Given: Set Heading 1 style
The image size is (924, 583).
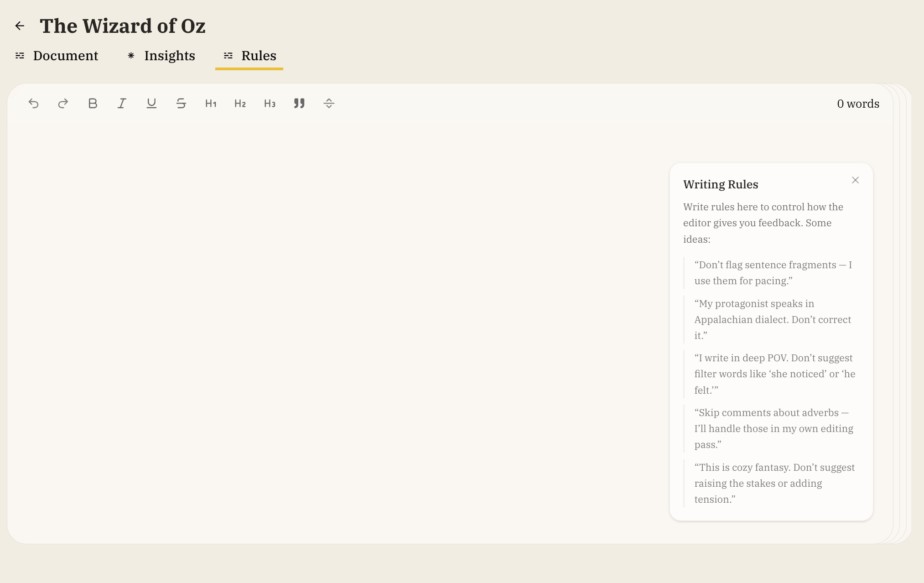Looking at the screenshot, I should (x=211, y=104).
